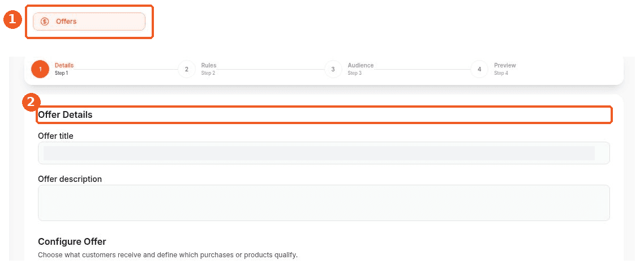Click the Configure Offer heading
Image resolution: width=644 pixels, height=272 pixels.
(x=72, y=241)
